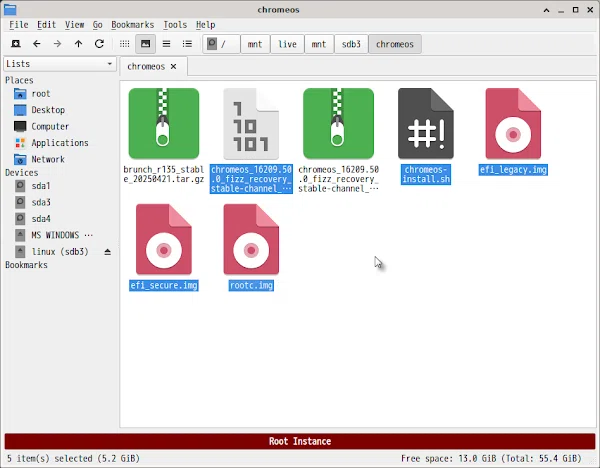The width and height of the screenshot is (600, 468).
Task: Select the chromeos recovery binary file icon
Action: 251,124
